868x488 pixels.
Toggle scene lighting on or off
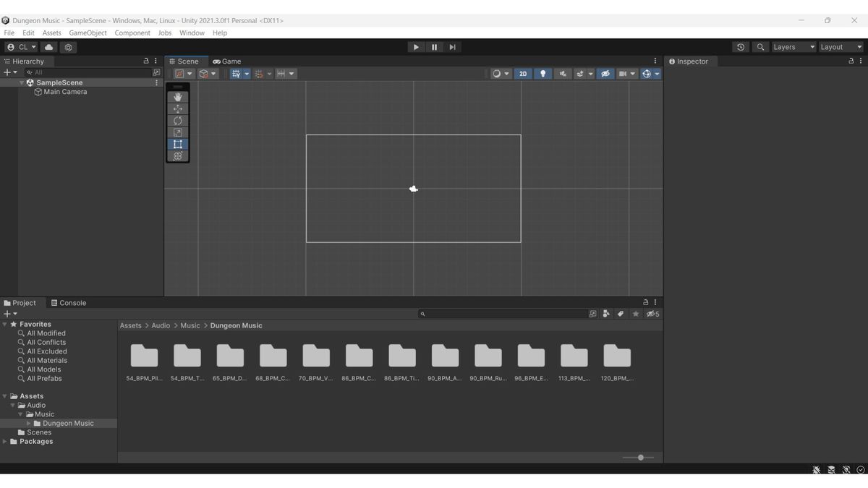coord(542,74)
